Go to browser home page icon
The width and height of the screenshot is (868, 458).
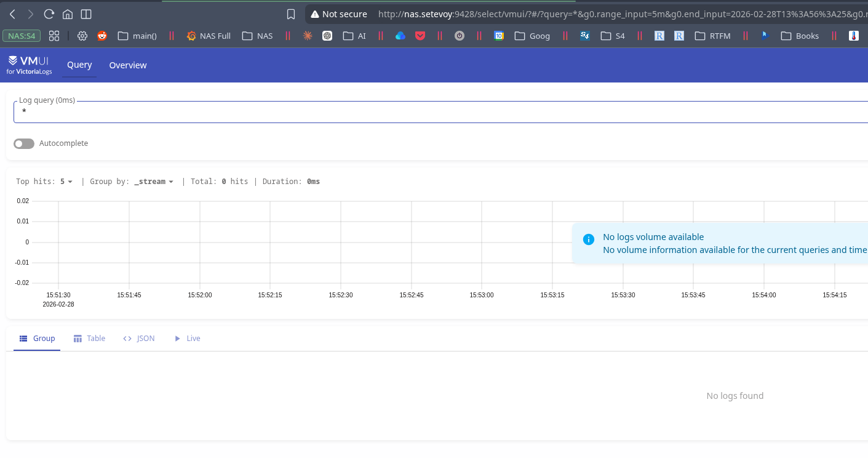click(68, 14)
